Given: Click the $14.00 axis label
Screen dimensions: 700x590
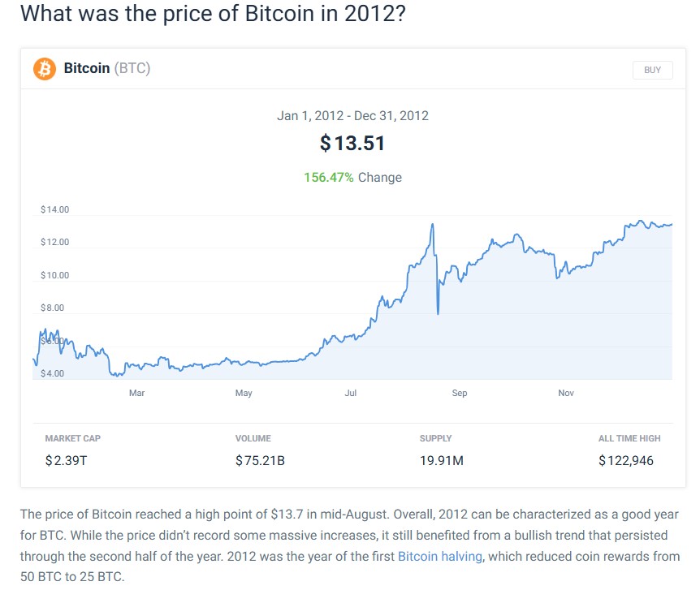Looking at the screenshot, I should pyautogui.click(x=55, y=209).
